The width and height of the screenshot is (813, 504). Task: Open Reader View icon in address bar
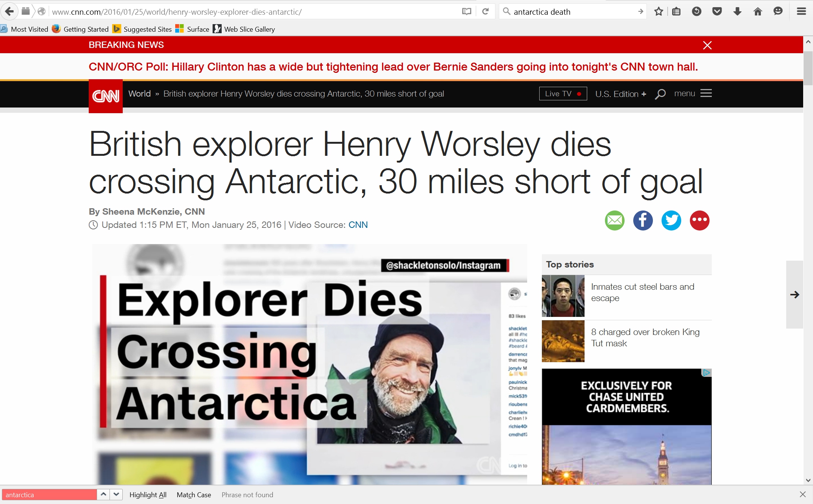coord(467,12)
